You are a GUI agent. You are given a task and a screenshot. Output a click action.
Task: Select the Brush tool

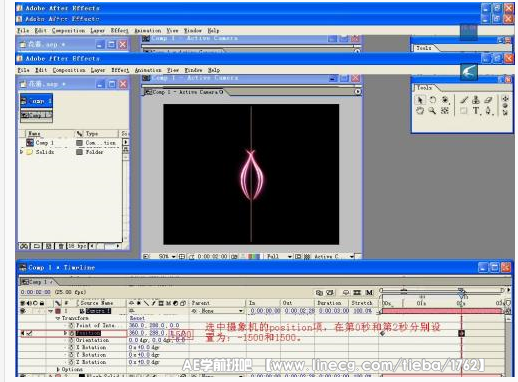click(464, 99)
